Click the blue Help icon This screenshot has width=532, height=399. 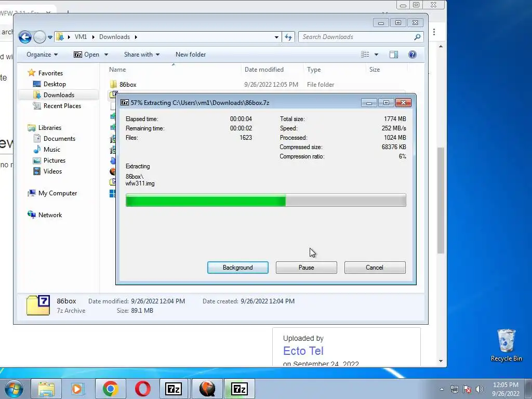point(412,55)
